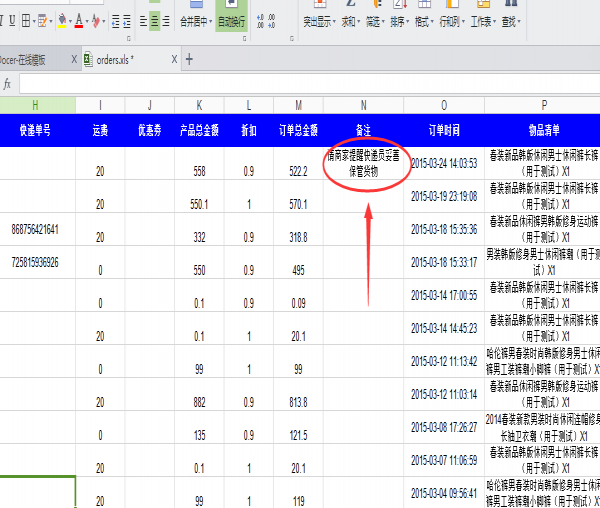The width and height of the screenshot is (600, 508).
Task: Switch to the orders.xls tab
Action: pos(114,59)
